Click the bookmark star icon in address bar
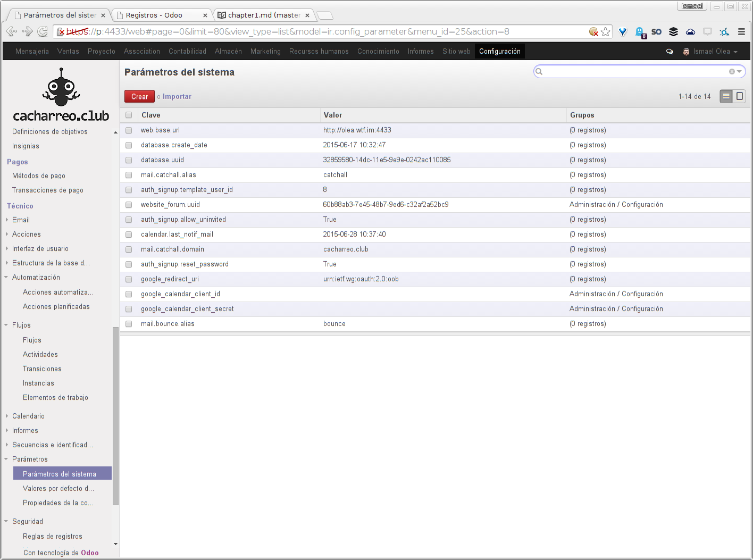This screenshot has height=560, width=753. click(605, 32)
